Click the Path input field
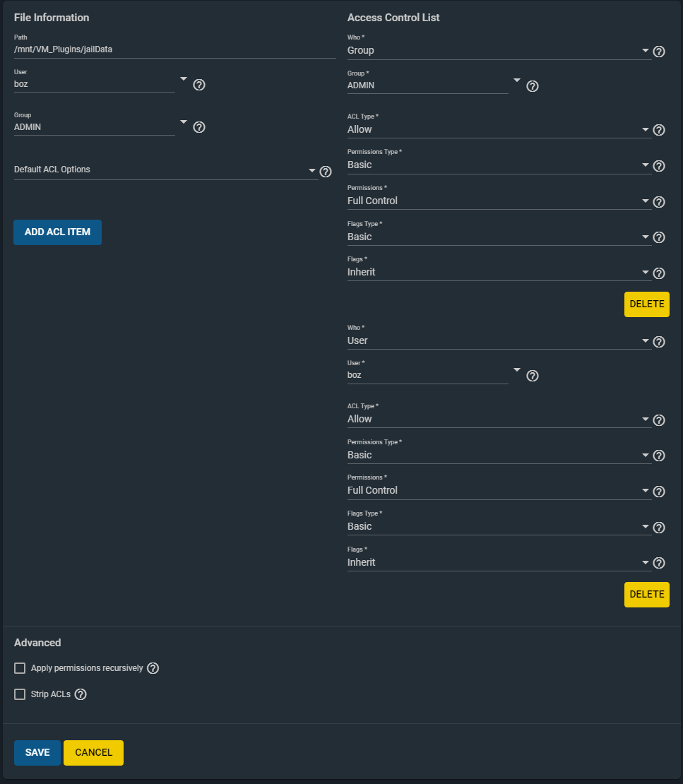 point(174,50)
